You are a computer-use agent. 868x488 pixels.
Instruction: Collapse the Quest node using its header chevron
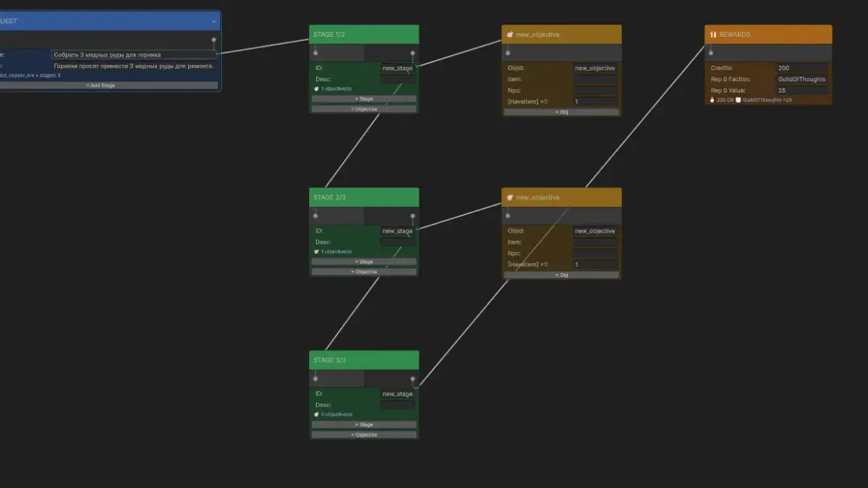214,21
